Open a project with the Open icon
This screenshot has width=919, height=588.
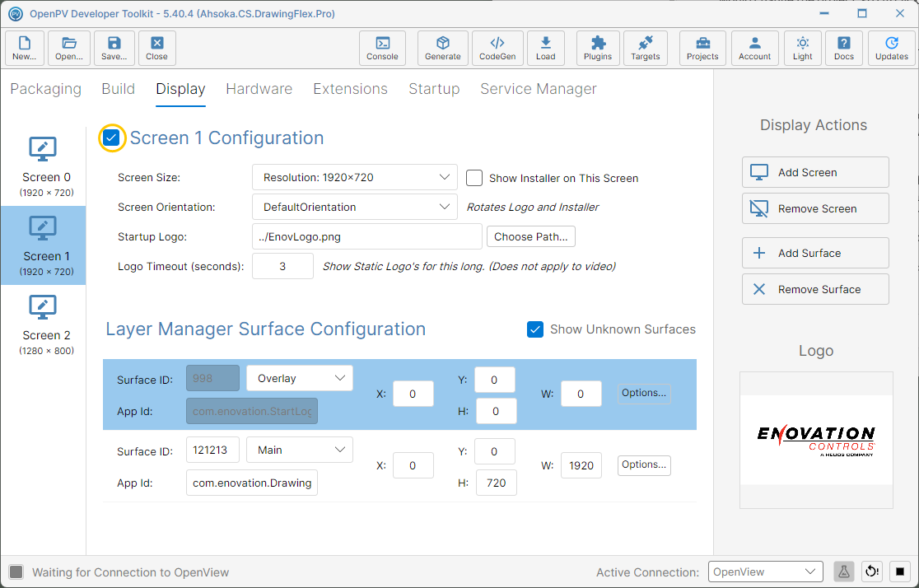tap(69, 48)
